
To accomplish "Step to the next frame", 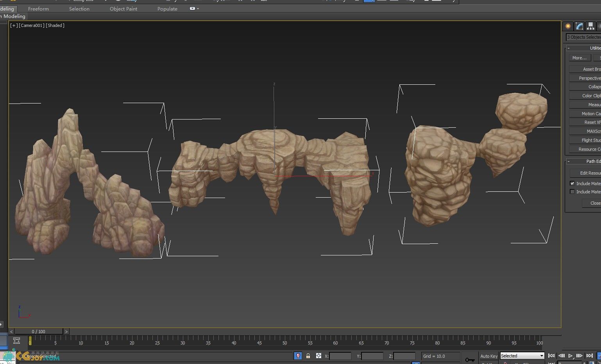I will coord(580,356).
